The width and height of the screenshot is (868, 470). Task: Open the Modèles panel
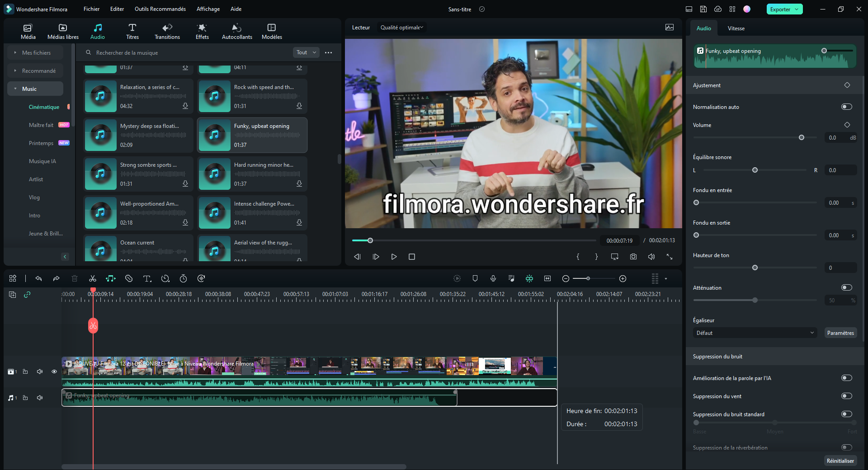pos(272,32)
